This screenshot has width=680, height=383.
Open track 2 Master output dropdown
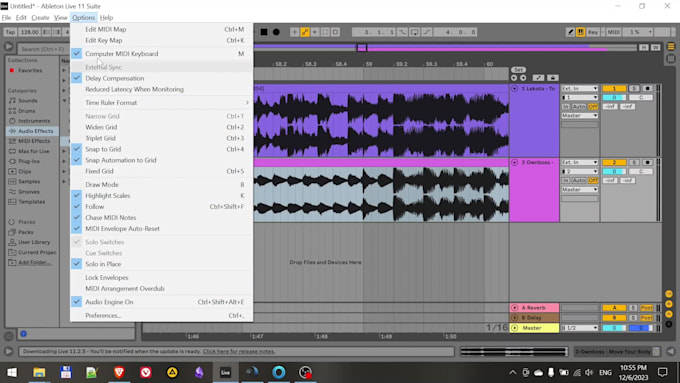pyautogui.click(x=579, y=190)
